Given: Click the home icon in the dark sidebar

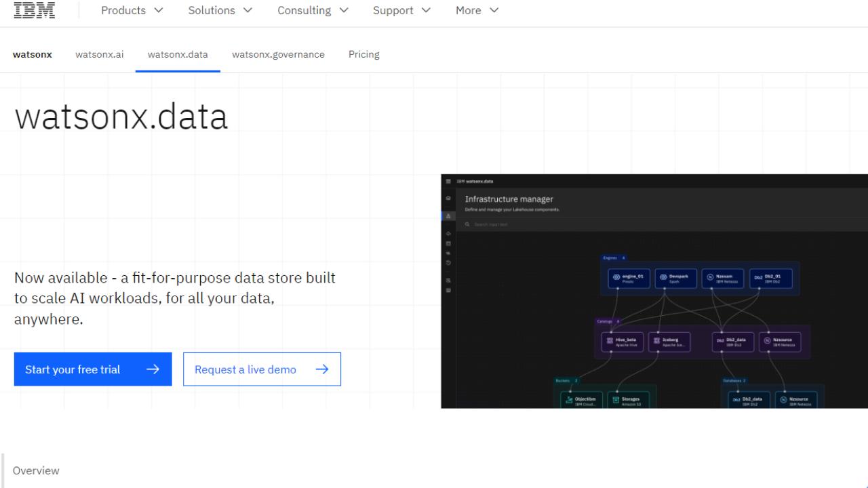Looking at the screenshot, I should (x=448, y=198).
